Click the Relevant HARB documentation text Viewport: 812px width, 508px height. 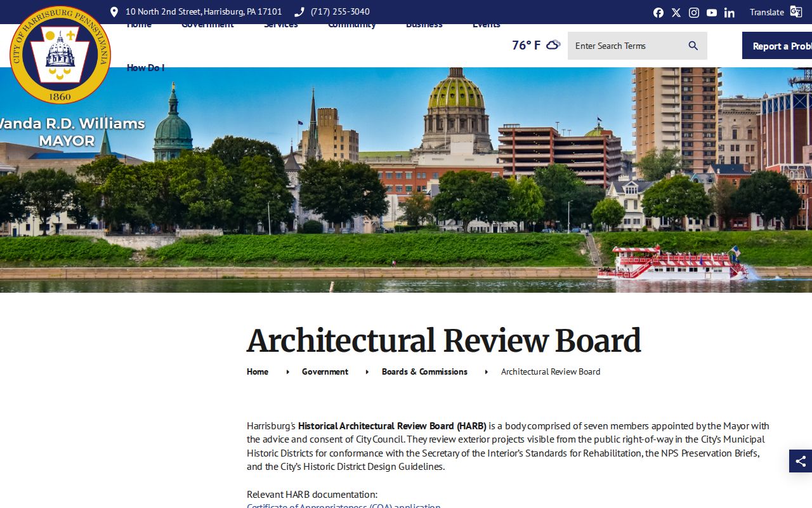[312, 494]
